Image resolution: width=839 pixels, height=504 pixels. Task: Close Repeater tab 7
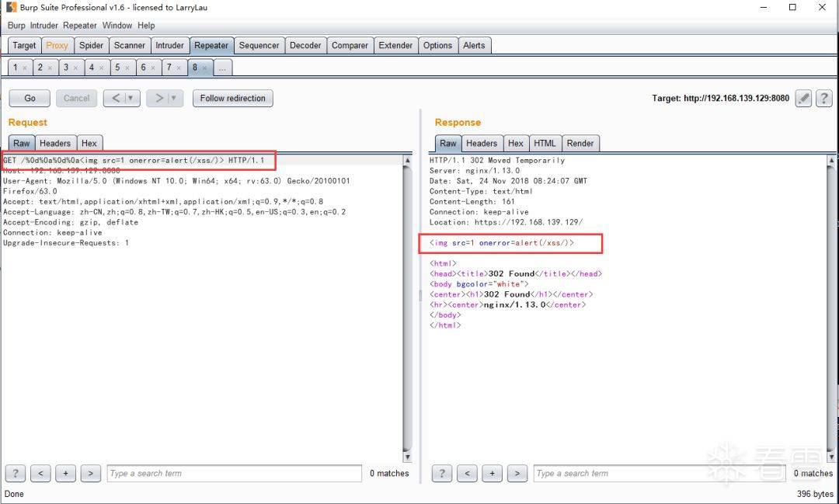[x=179, y=68]
